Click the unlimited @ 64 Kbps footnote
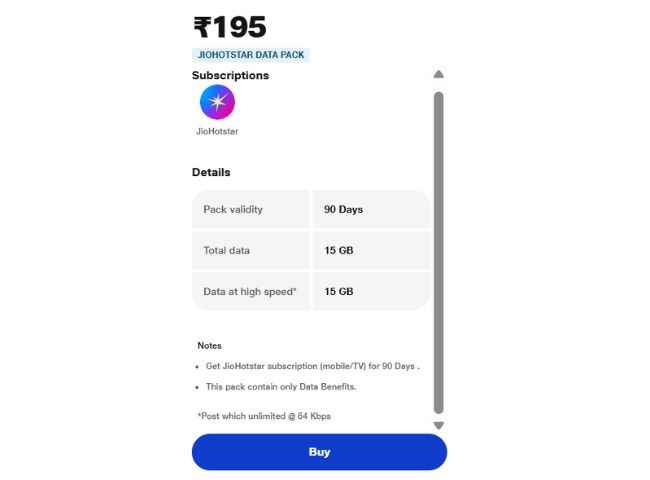The width and height of the screenshot is (650, 480). pyautogui.click(x=264, y=416)
